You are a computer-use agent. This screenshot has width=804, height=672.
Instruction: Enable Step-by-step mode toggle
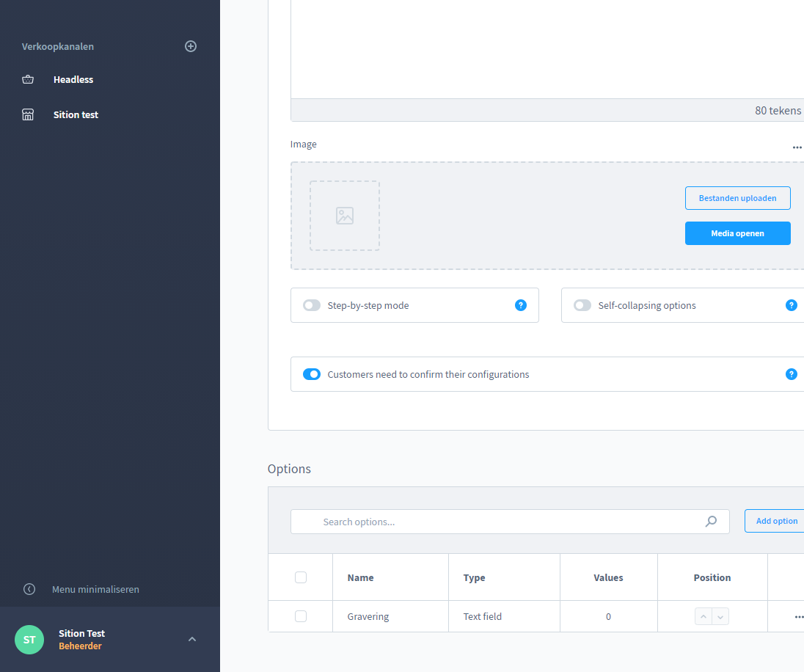point(312,305)
